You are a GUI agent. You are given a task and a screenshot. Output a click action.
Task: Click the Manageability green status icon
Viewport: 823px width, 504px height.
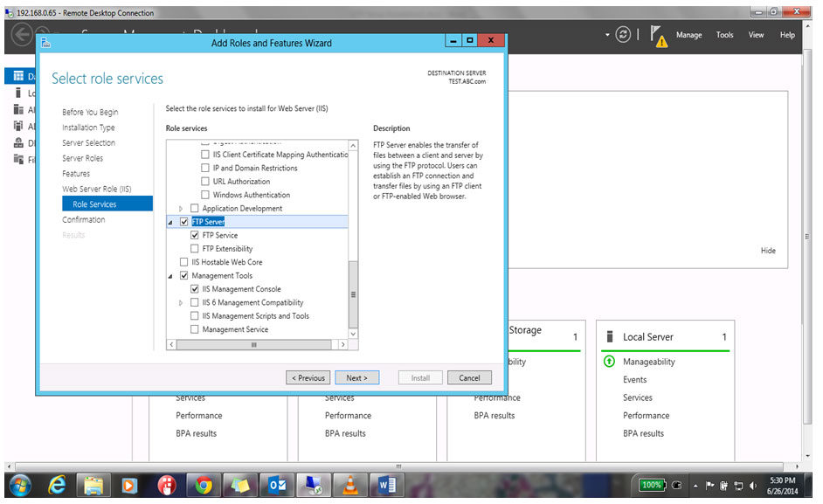pos(609,362)
